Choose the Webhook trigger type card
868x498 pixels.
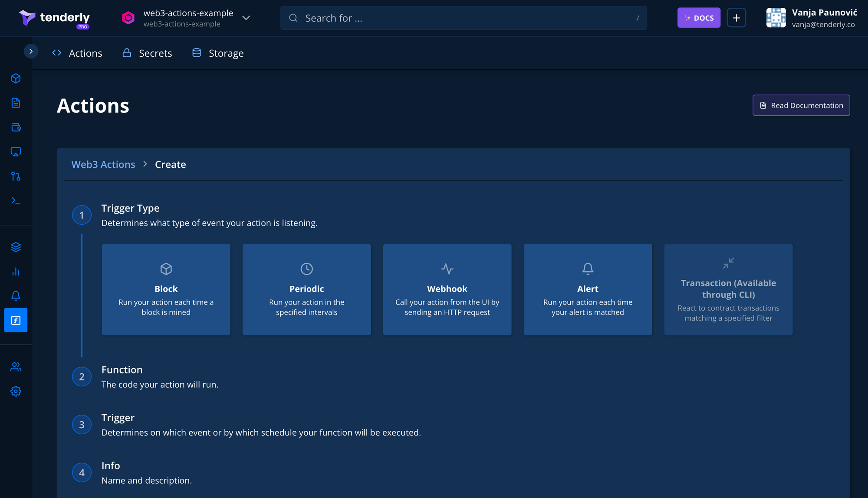(447, 289)
